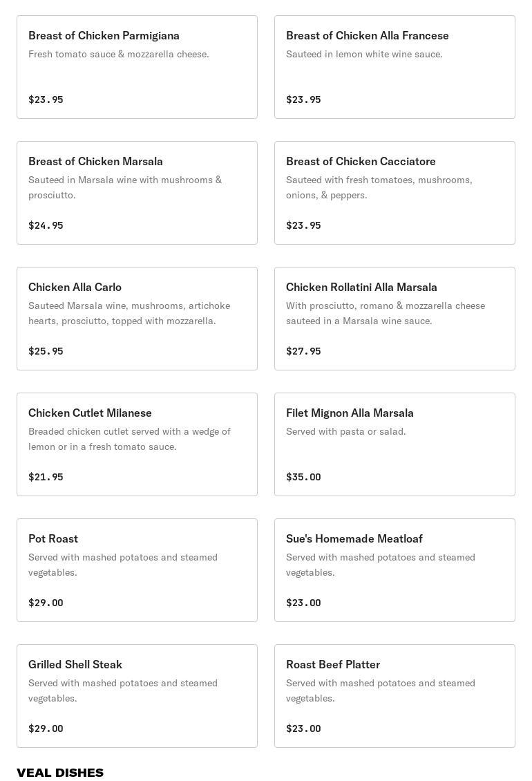Click the Chicken Cacciatore description text
532x781 pixels.
click(379, 187)
